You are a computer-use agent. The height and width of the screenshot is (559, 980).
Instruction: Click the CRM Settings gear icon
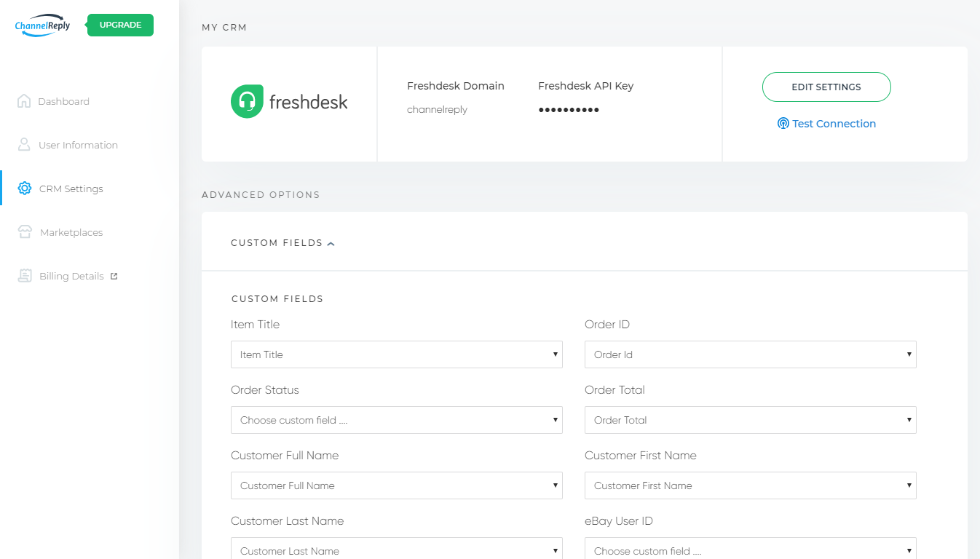coord(25,189)
